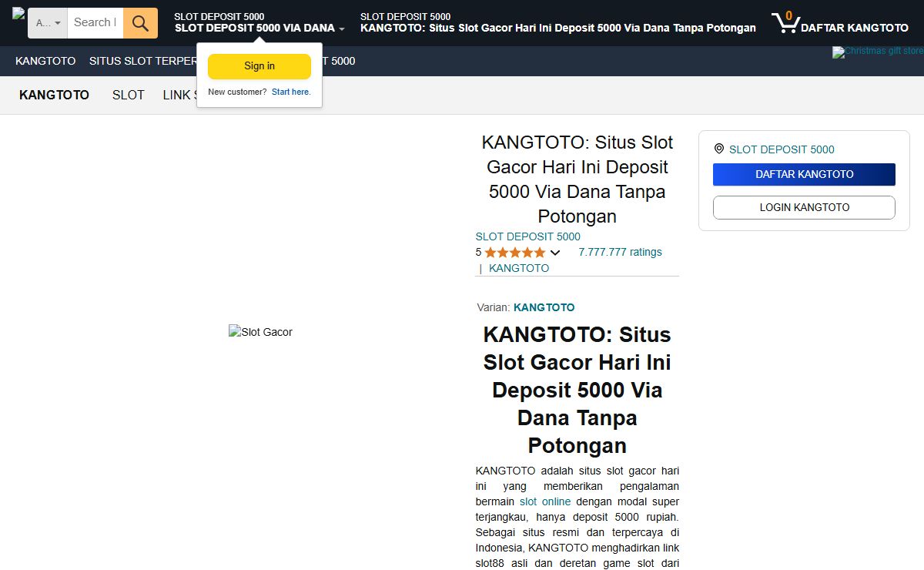
Task: Open SLOT DEPOSIT 5000 link under title
Action: point(528,236)
